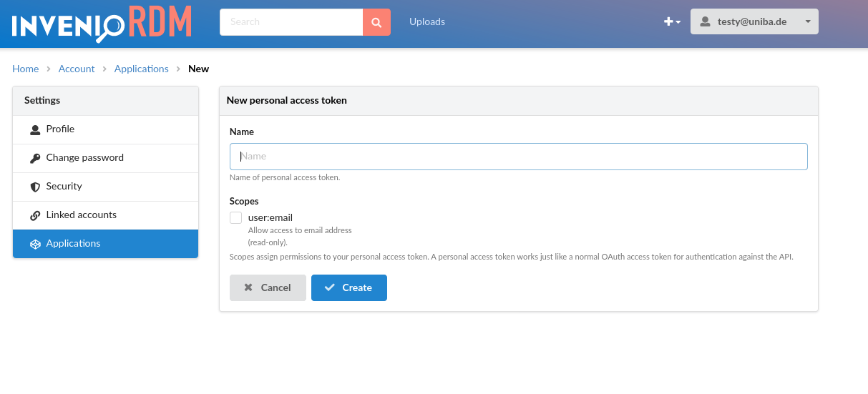Click the Applications codepen icon
The image size is (868, 394).
[x=35, y=244]
